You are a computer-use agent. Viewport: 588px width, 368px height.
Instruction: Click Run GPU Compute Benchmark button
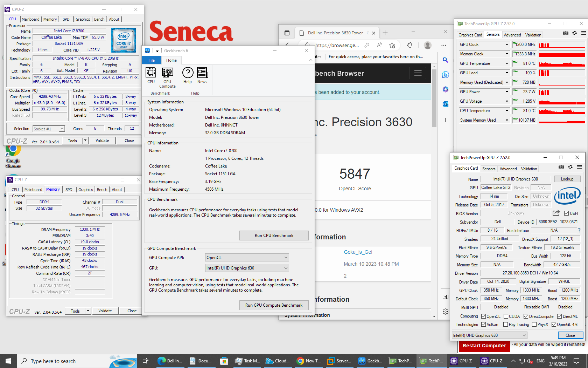pyautogui.click(x=274, y=305)
